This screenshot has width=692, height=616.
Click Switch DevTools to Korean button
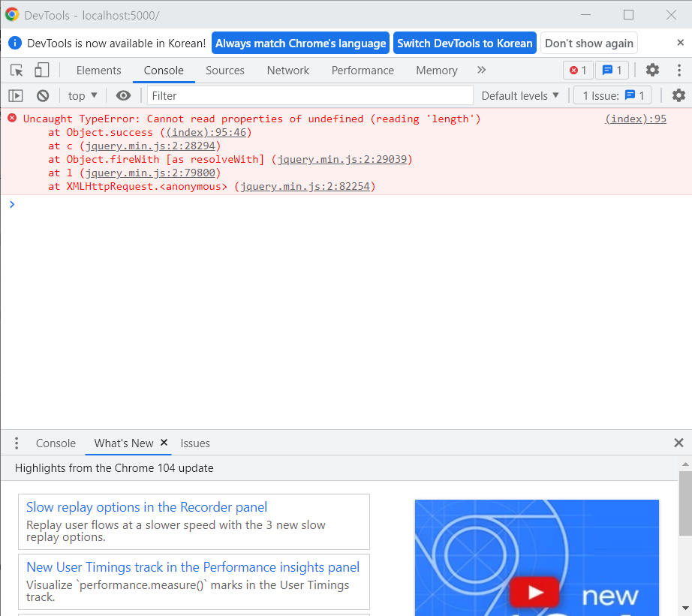(465, 44)
